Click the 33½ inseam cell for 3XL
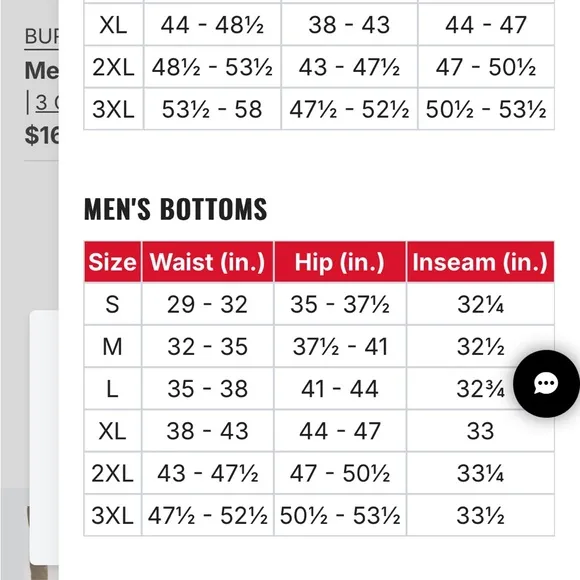 click(x=480, y=515)
